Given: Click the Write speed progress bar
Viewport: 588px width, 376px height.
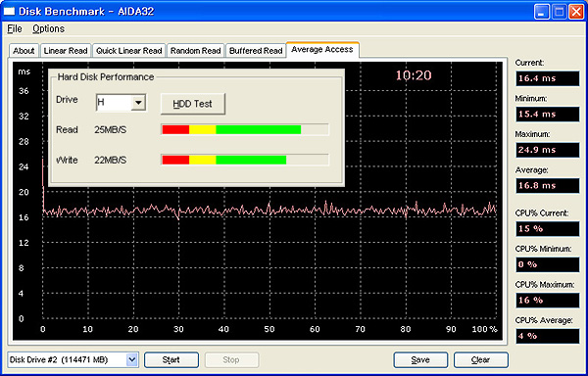Looking at the screenshot, I should coord(245,160).
